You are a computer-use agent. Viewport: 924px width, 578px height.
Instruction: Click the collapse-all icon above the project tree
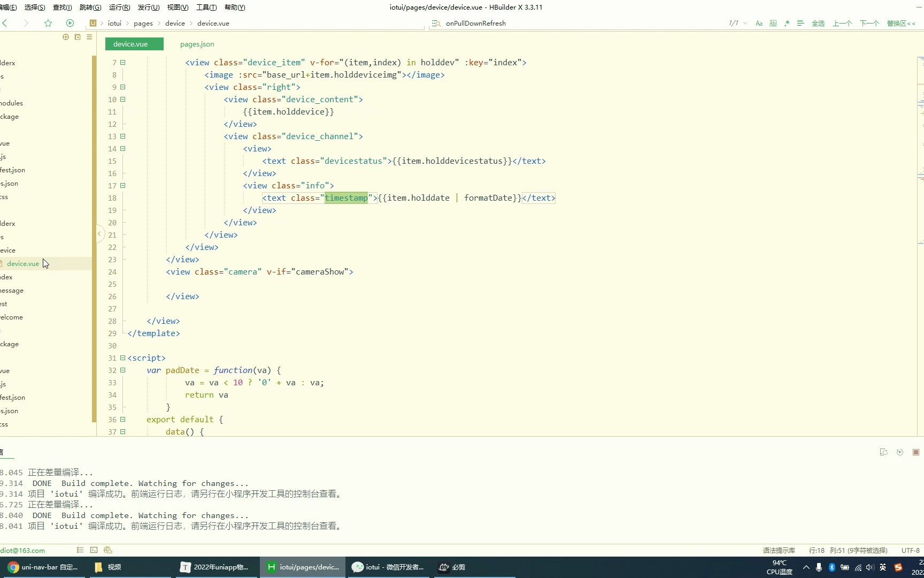78,37
